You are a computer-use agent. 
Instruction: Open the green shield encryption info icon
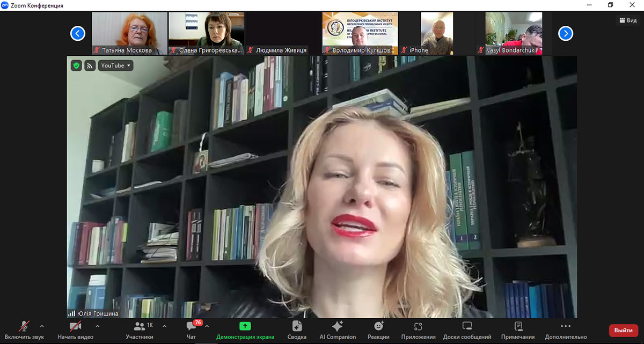pyautogui.click(x=76, y=65)
